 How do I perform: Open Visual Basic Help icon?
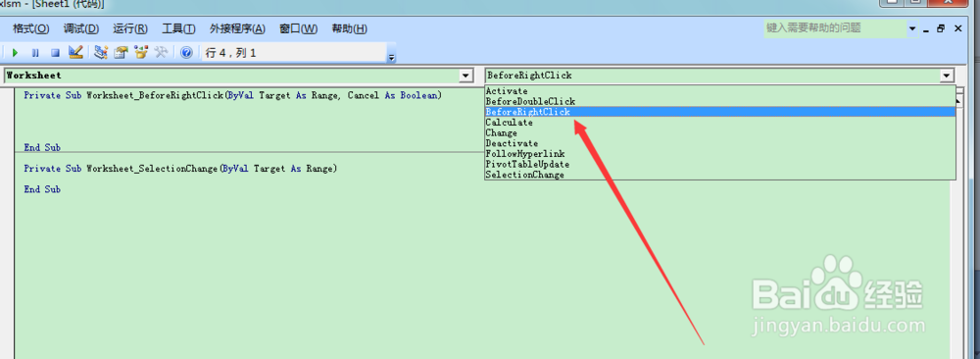[x=185, y=53]
